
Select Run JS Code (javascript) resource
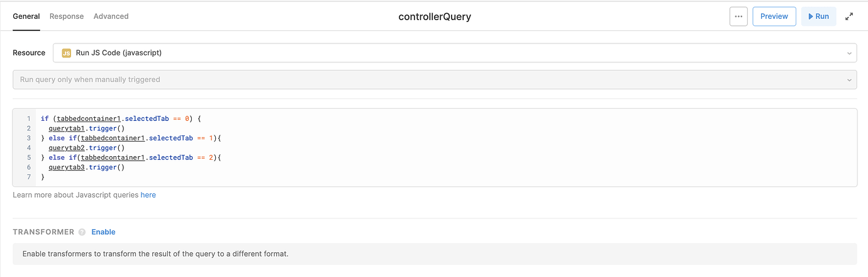[119, 53]
